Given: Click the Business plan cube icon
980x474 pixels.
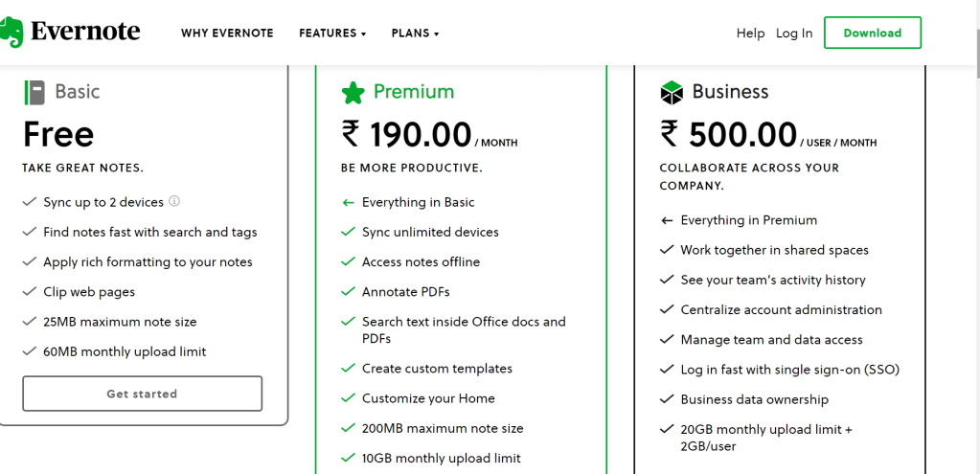Looking at the screenshot, I should pyautogui.click(x=672, y=92).
